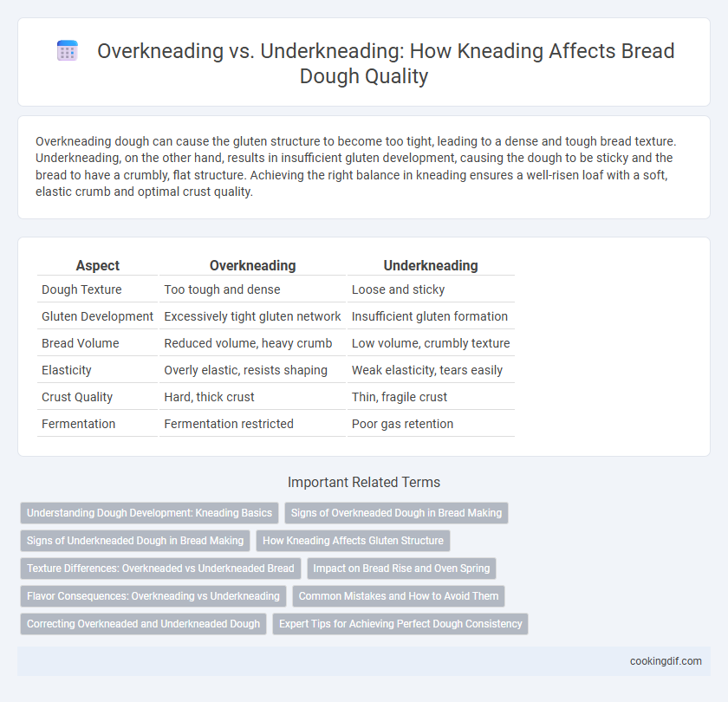728x702 pixels.
Task: Open Correcting Overkneaded and Underkneaded Dough tag
Action: click(144, 624)
